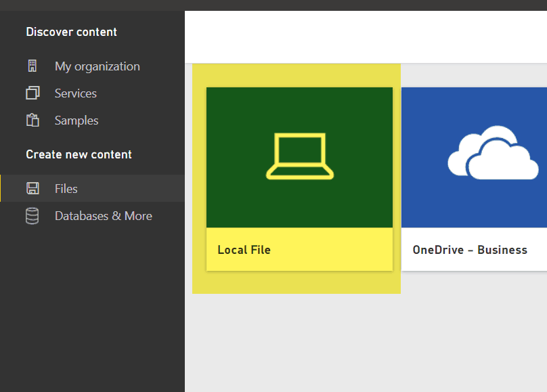Select the Files text label
The image size is (547, 392).
click(x=66, y=189)
